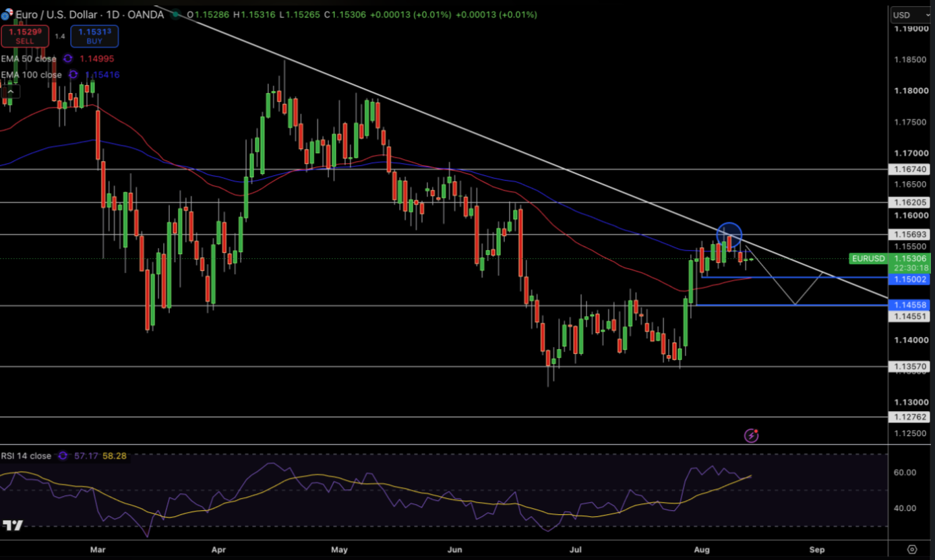
Task: Click the RSI value 57.17
Action: pyautogui.click(x=86, y=456)
